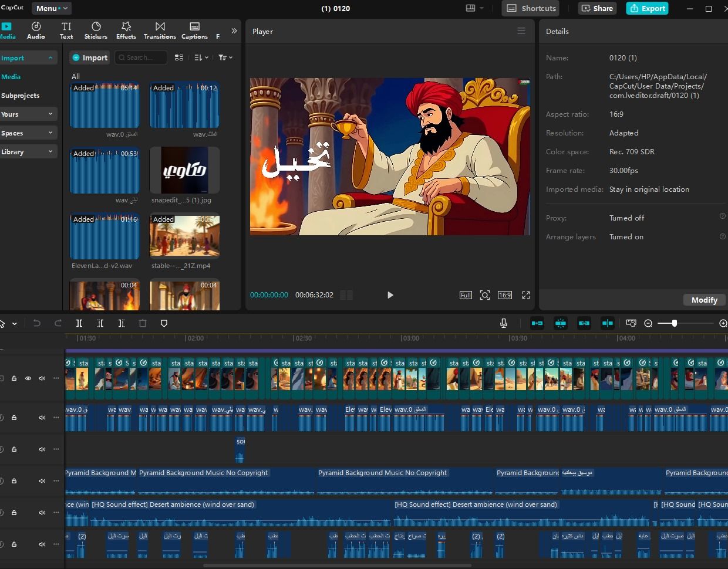Open the media sort dropdown
The image size is (728, 569).
[201, 57]
